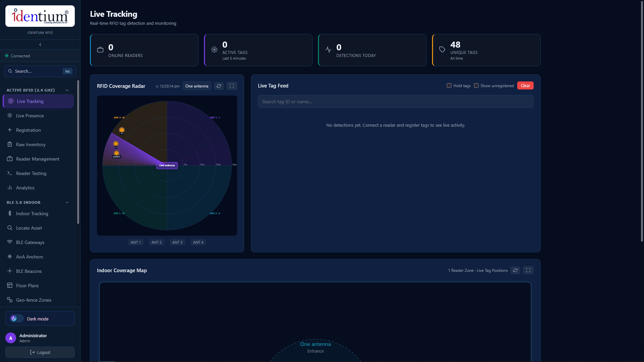Refresh the Indoor Coverage Map
Viewport: 644px width, 362px height.
pyautogui.click(x=515, y=270)
